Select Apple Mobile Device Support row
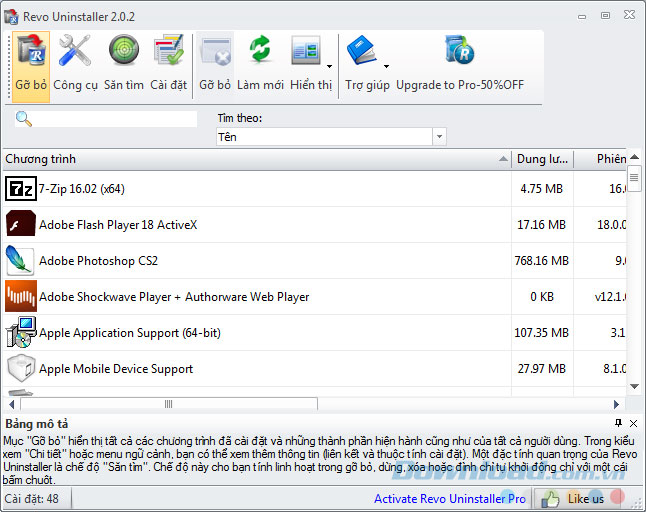 tap(315, 369)
